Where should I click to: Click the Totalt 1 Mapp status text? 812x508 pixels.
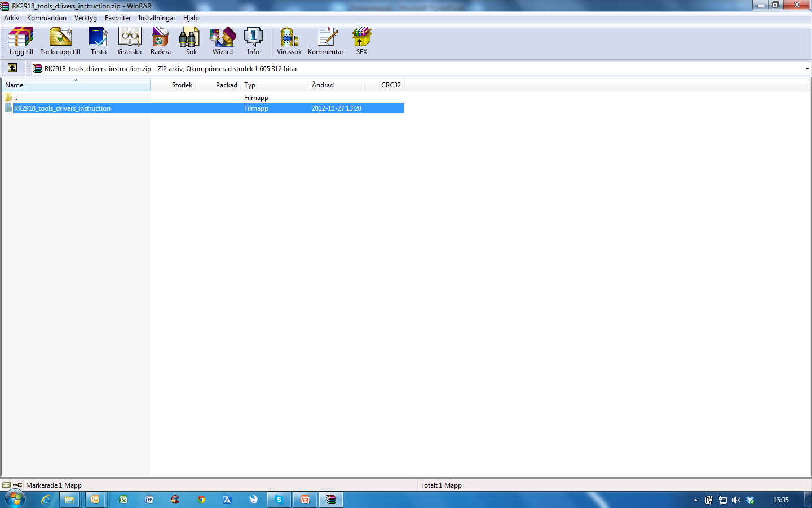tap(441, 485)
